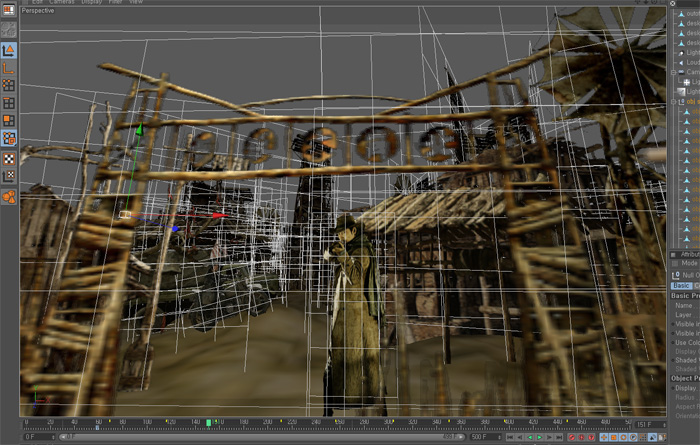The height and width of the screenshot is (445, 700).
Task: Toggle position keyframe recording icon
Action: (604, 437)
